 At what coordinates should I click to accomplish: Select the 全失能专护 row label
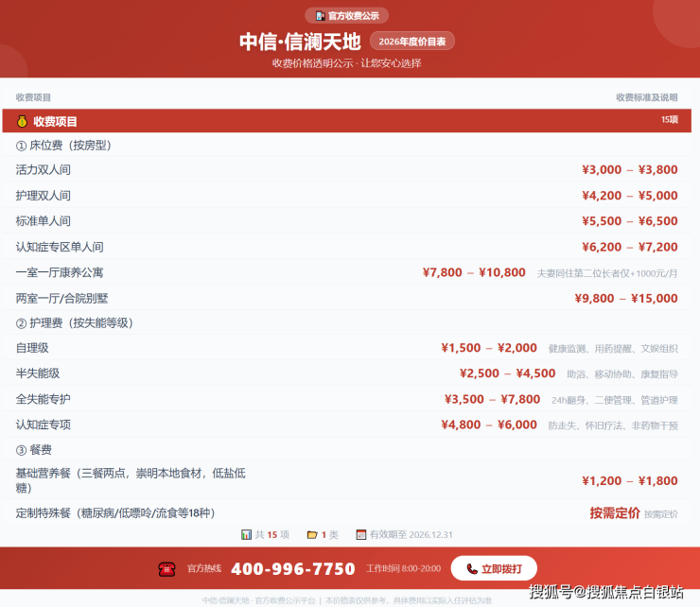pos(44,399)
